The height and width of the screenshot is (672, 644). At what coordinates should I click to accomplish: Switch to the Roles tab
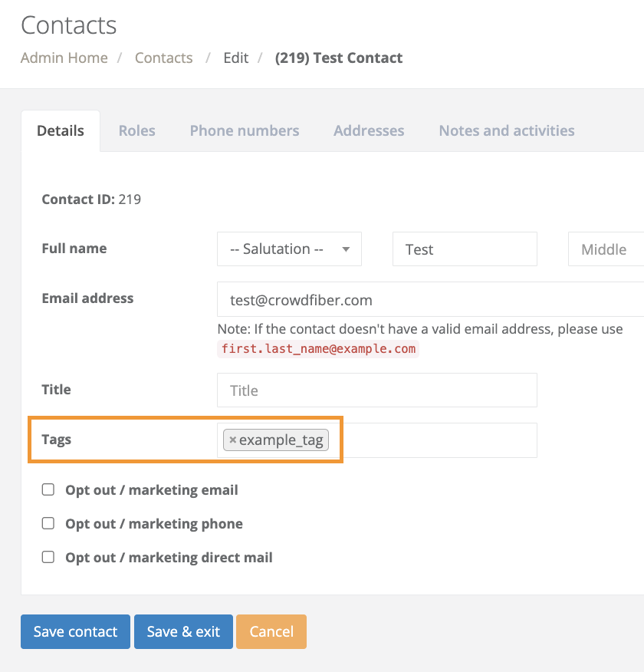click(136, 130)
